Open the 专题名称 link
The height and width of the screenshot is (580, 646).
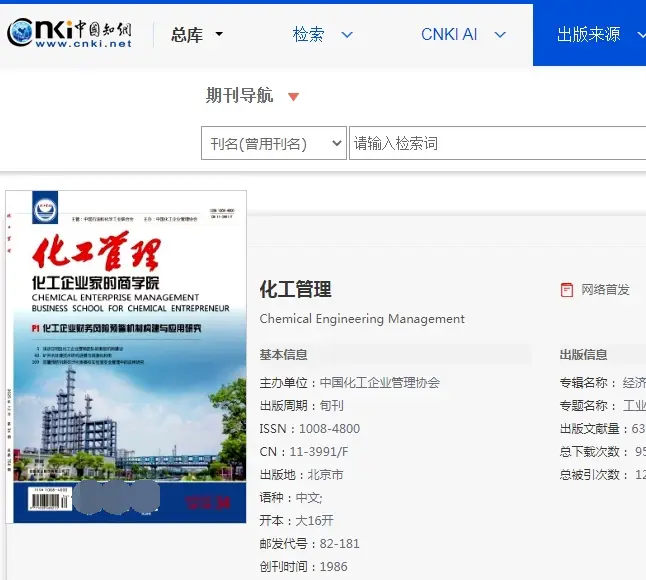(x=634, y=406)
